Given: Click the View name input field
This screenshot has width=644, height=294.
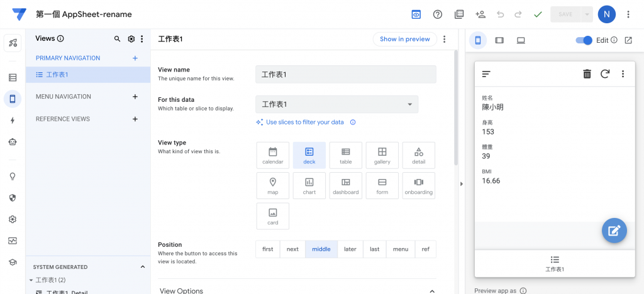Looking at the screenshot, I should click(x=345, y=74).
